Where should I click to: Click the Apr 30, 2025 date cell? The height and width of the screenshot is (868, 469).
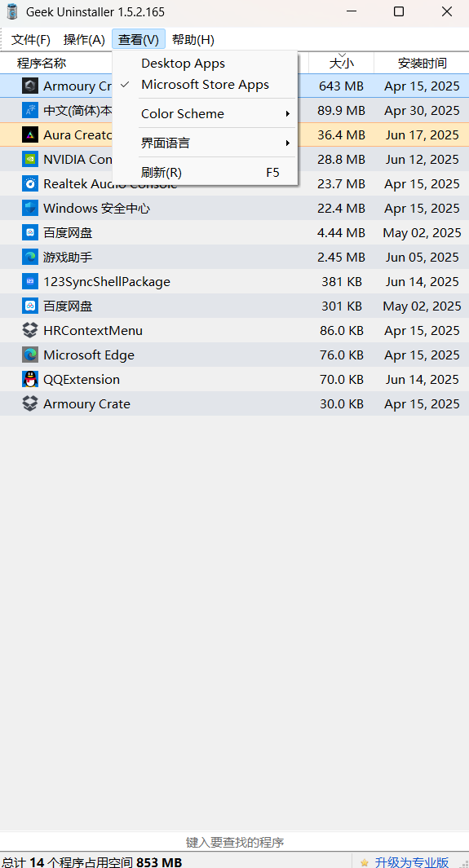422,110
